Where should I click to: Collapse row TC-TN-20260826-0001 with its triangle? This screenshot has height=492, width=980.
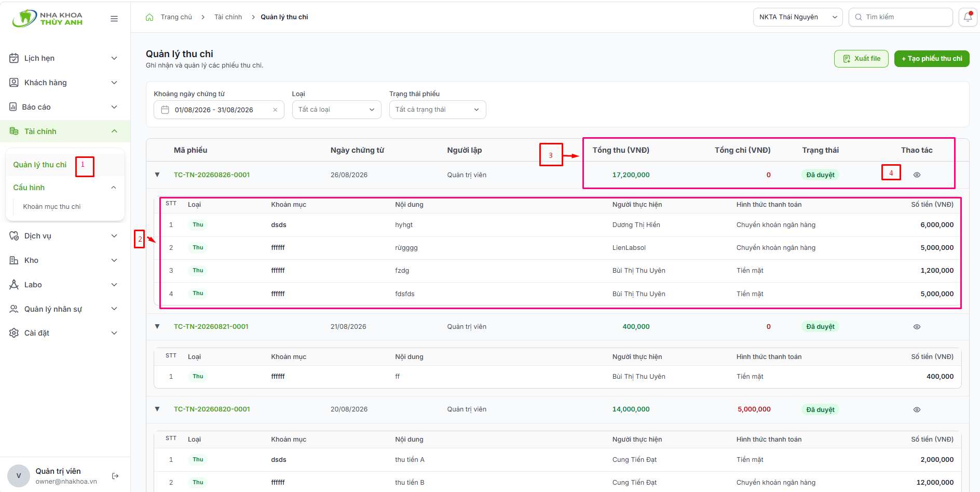(157, 175)
